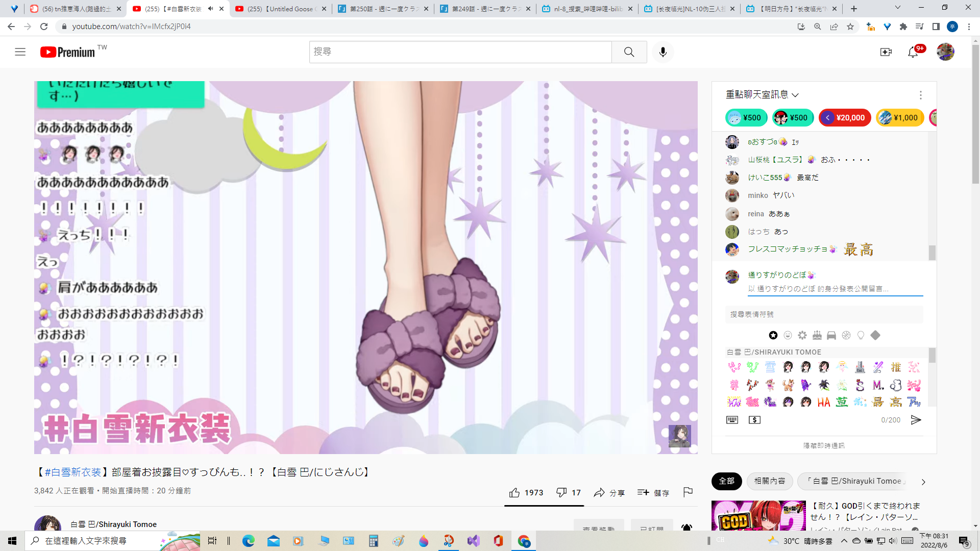Open the Chrome three-dot menu

[x=969, y=27]
